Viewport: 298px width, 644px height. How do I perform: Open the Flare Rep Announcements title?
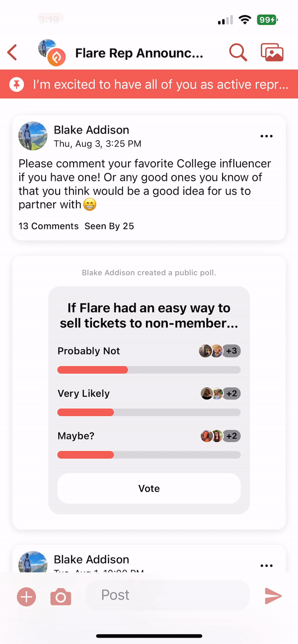click(139, 53)
